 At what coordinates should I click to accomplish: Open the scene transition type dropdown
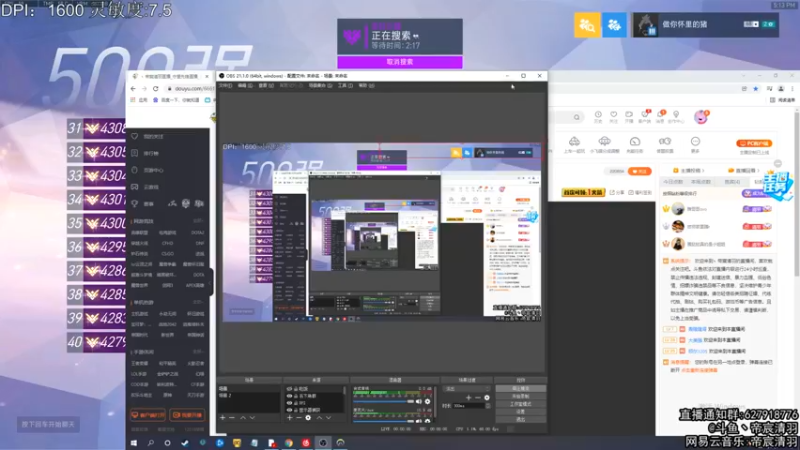[468, 389]
